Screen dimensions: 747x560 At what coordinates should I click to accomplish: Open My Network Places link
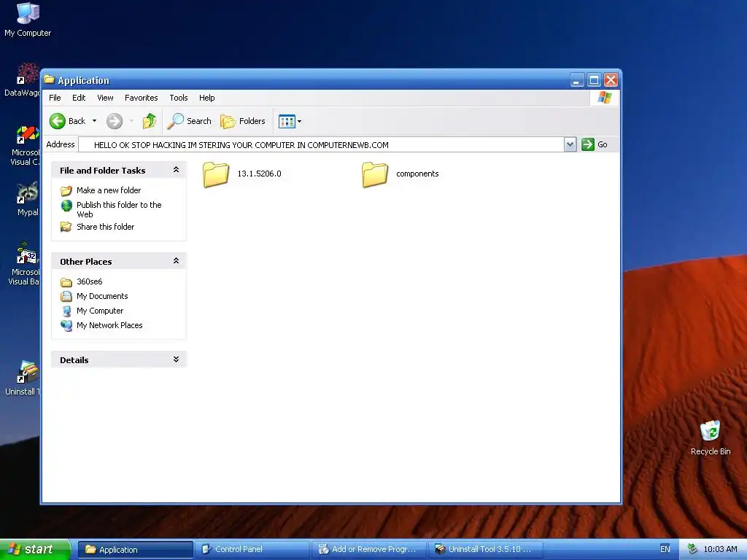pos(109,325)
